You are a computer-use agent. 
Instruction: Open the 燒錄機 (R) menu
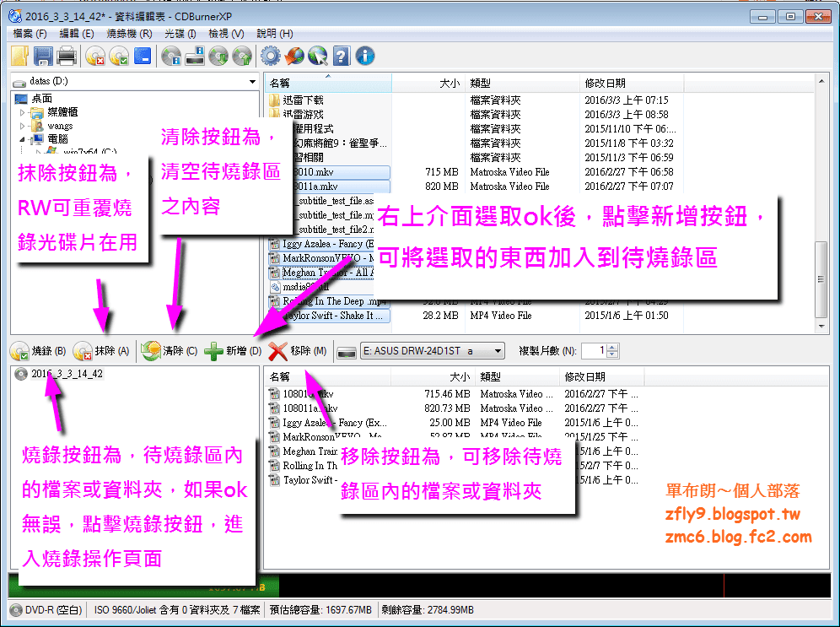pyautogui.click(x=130, y=34)
